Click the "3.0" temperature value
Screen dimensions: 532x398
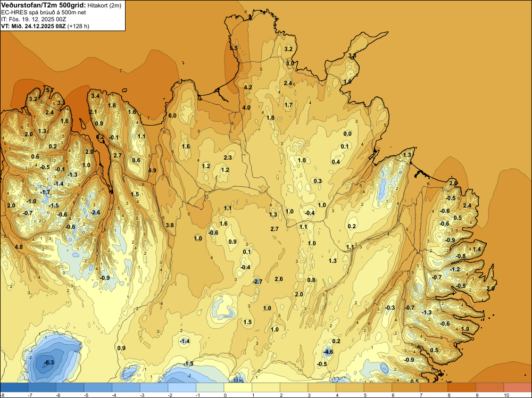(290, 63)
